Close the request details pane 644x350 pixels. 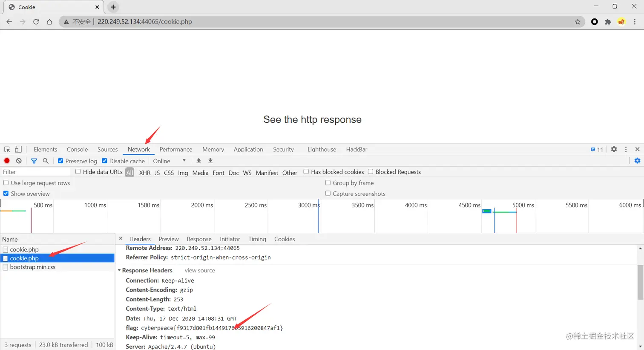121,239
